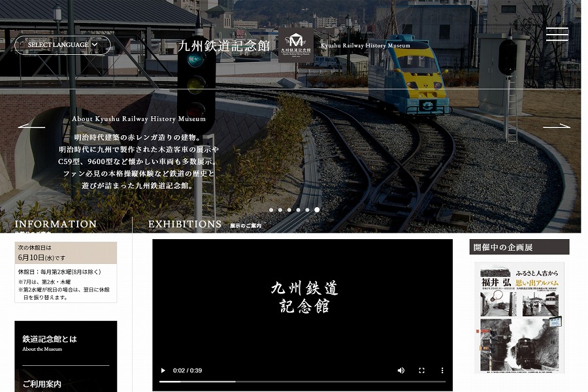588x392 pixels.
Task: Select the sixth active carousel dot
Action: (x=317, y=210)
